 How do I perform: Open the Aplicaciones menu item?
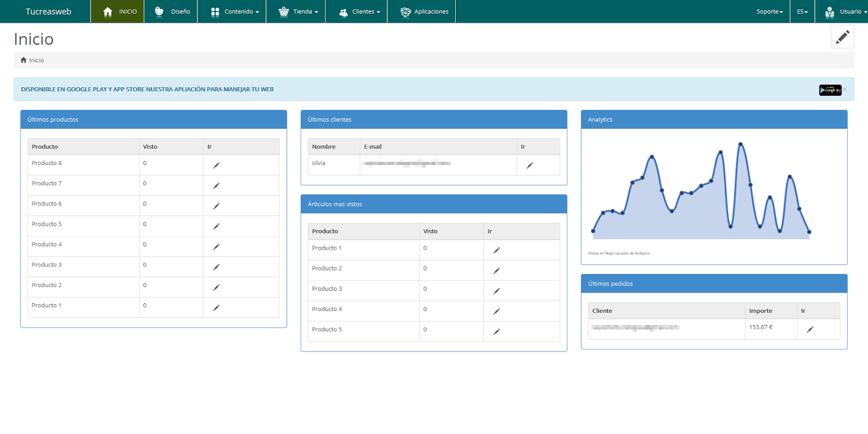click(424, 11)
